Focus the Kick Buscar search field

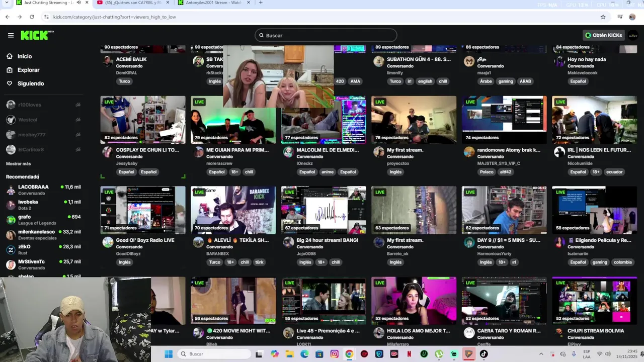[326, 35]
